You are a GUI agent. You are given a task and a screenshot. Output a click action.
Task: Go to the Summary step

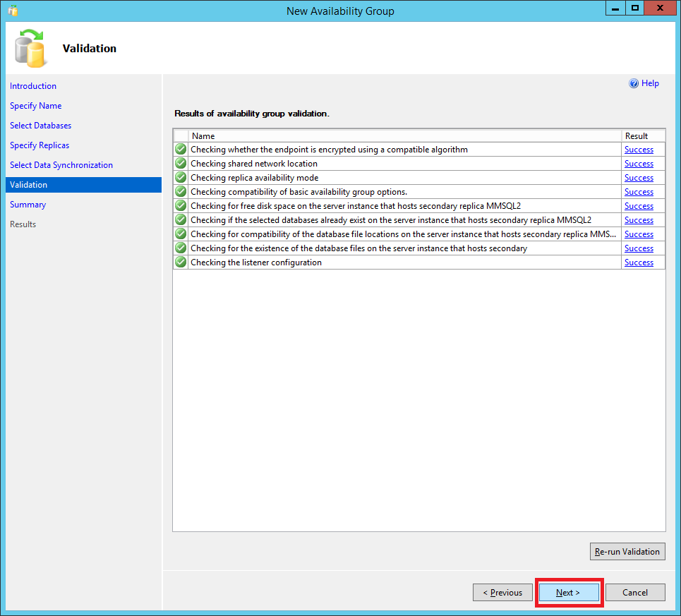click(28, 205)
